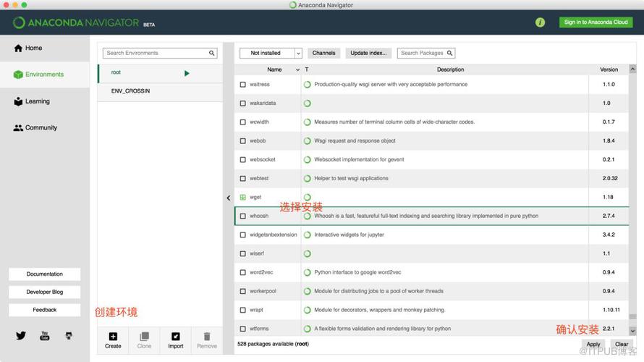Go to Home tab
Viewport: 644px width, 362px height.
click(x=45, y=48)
